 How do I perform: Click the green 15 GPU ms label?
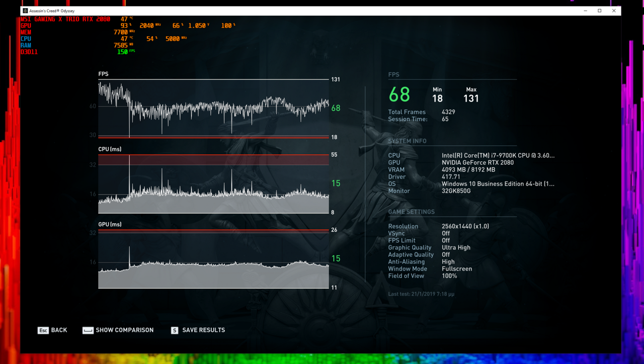(x=336, y=258)
